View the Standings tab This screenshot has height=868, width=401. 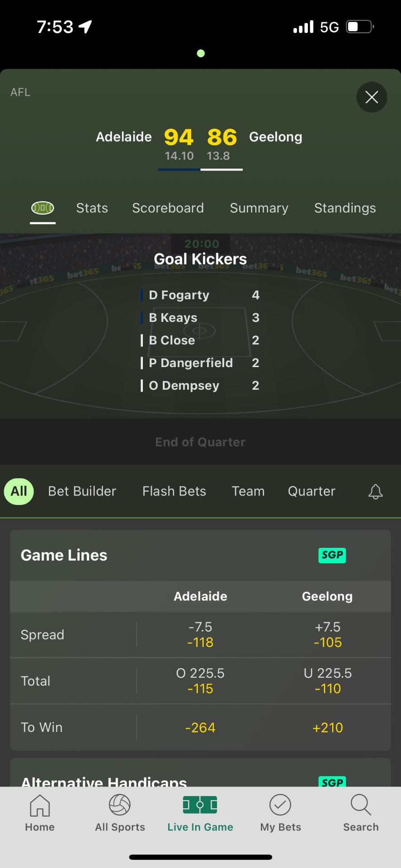(x=345, y=208)
